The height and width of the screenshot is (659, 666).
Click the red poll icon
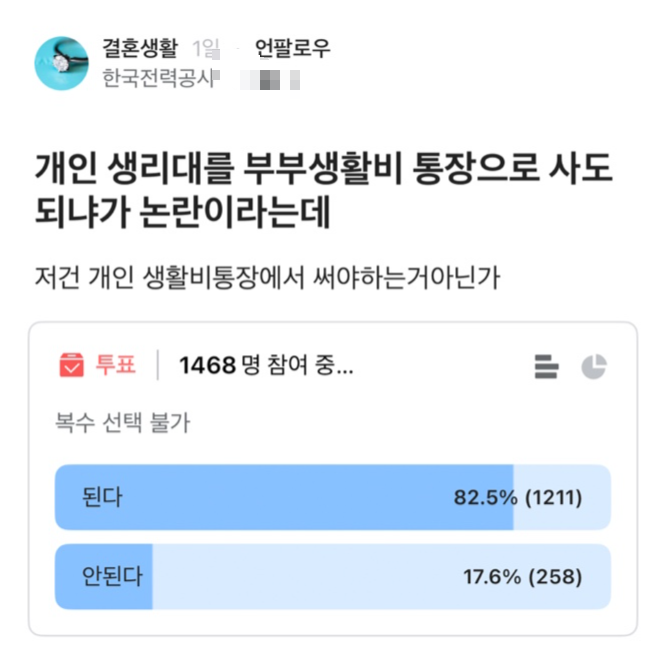click(71, 366)
